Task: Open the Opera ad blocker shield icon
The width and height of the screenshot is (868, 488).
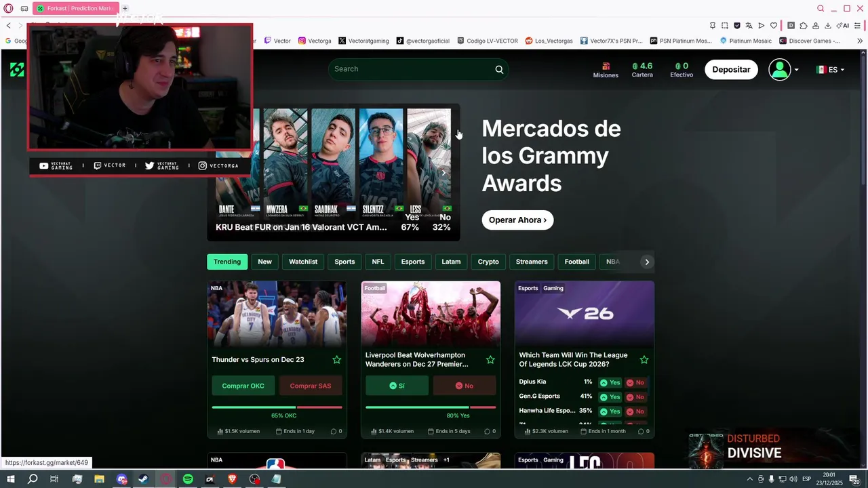Action: [x=737, y=26]
